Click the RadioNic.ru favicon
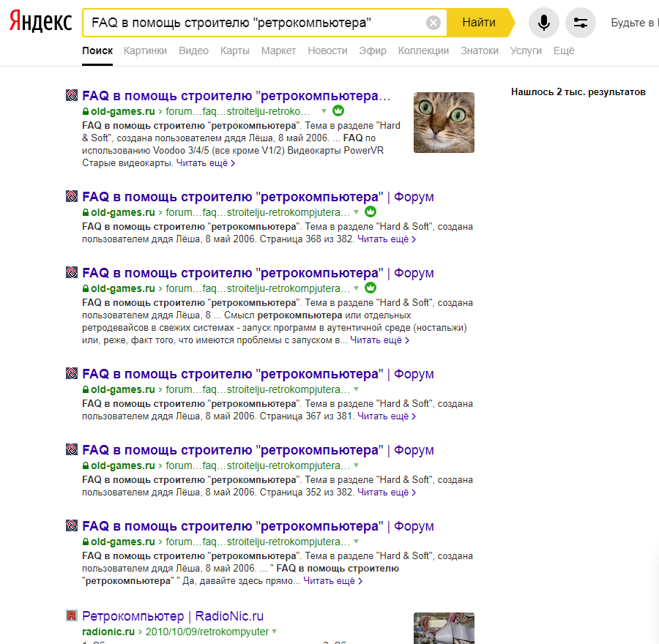 pyautogui.click(x=72, y=616)
